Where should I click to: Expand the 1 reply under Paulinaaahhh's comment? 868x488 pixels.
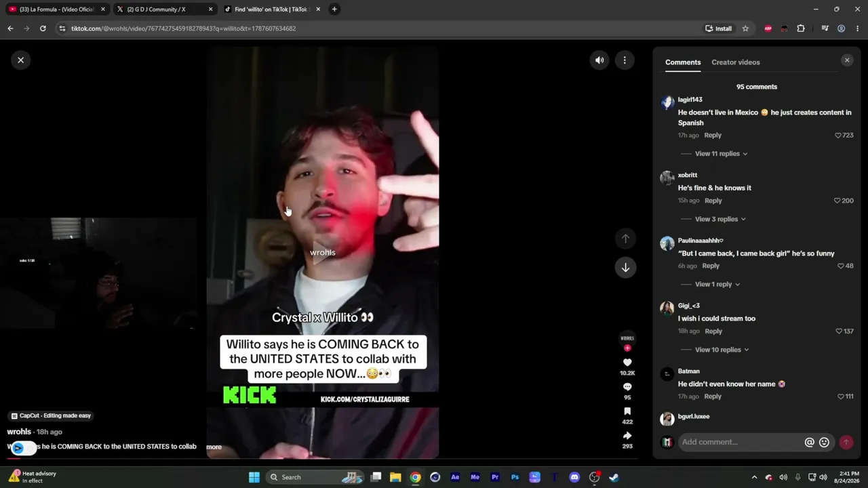point(717,285)
